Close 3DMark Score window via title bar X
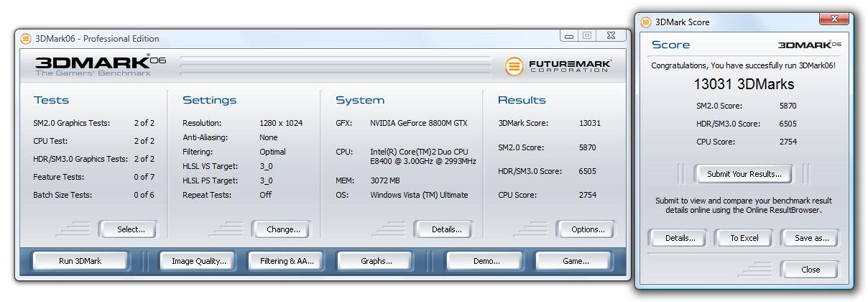 click(834, 19)
